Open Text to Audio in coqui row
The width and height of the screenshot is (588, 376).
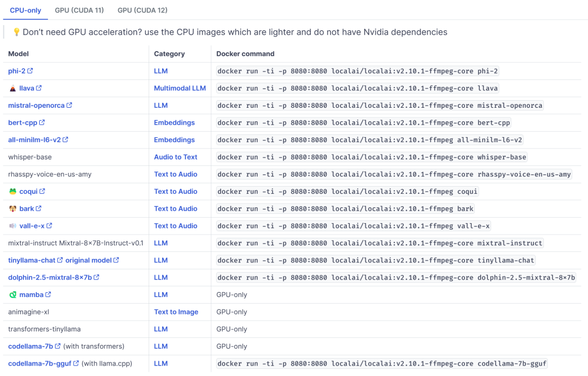[175, 192]
